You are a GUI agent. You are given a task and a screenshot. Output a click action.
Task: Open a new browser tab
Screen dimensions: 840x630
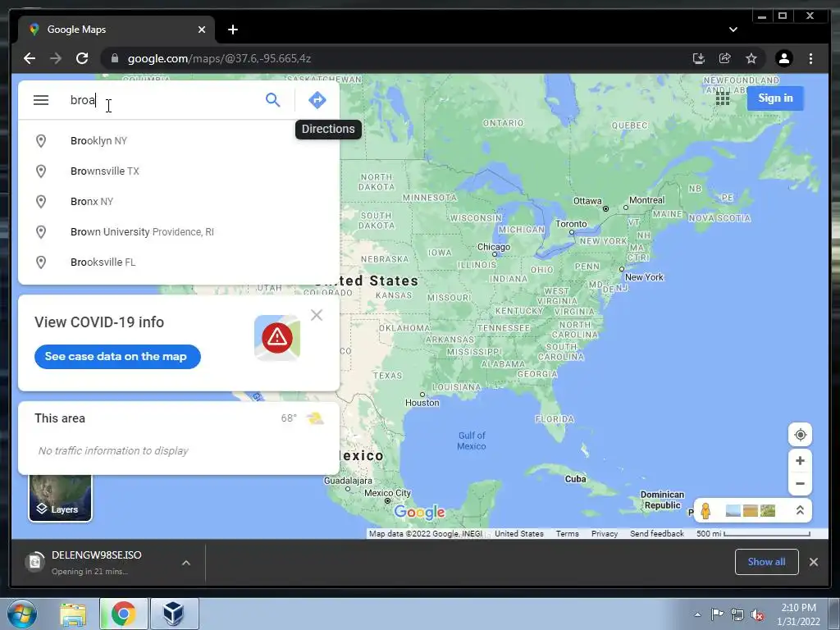point(232,30)
